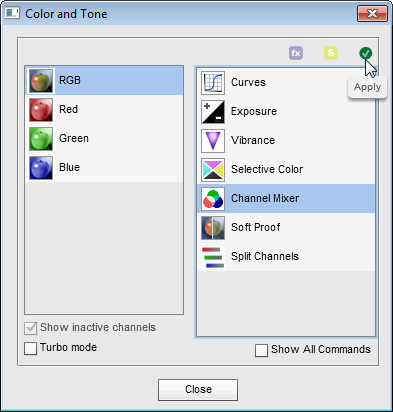Viewport: 393px width, 412px height.
Task: Select the Curves command icon
Action: click(213, 83)
